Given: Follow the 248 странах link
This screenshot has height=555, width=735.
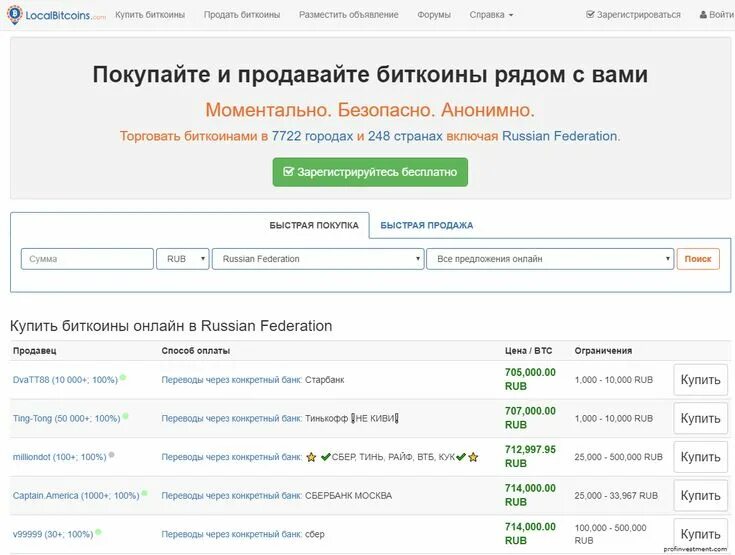Looking at the screenshot, I should [405, 136].
